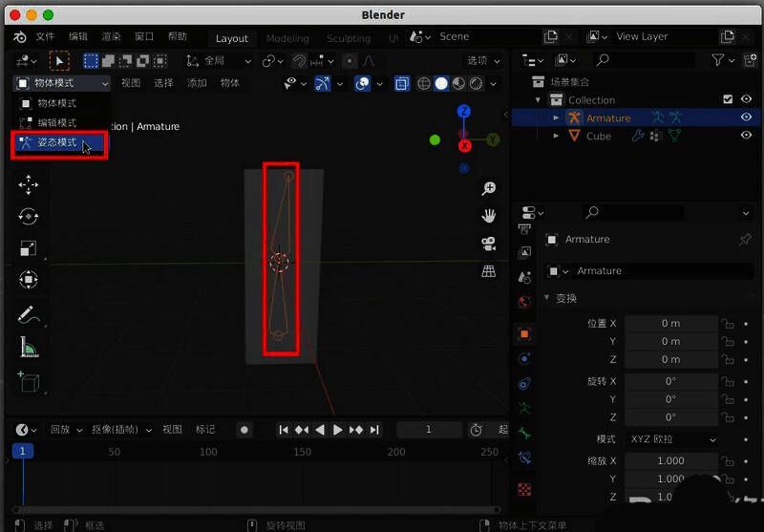Screen dimensions: 764x532
Task: Open the 选项 options dropdown
Action: click(483, 61)
